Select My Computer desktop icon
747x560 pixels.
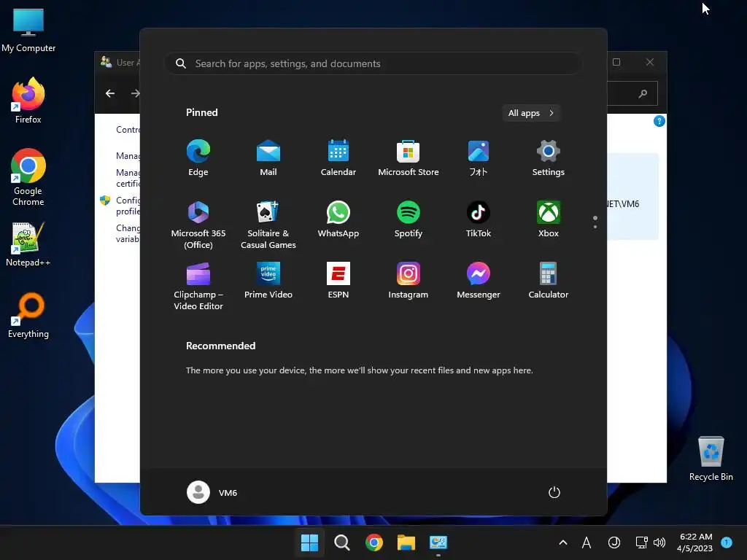[x=28, y=29]
